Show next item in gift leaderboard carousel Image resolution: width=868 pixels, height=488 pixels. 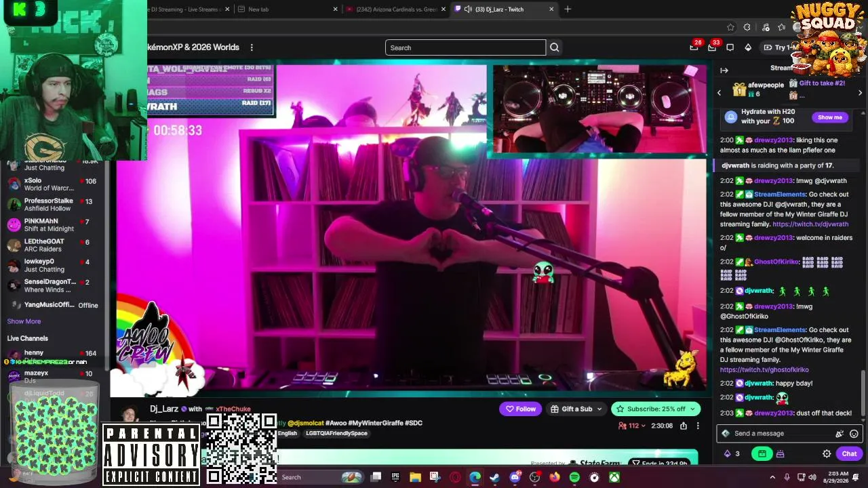tap(861, 92)
